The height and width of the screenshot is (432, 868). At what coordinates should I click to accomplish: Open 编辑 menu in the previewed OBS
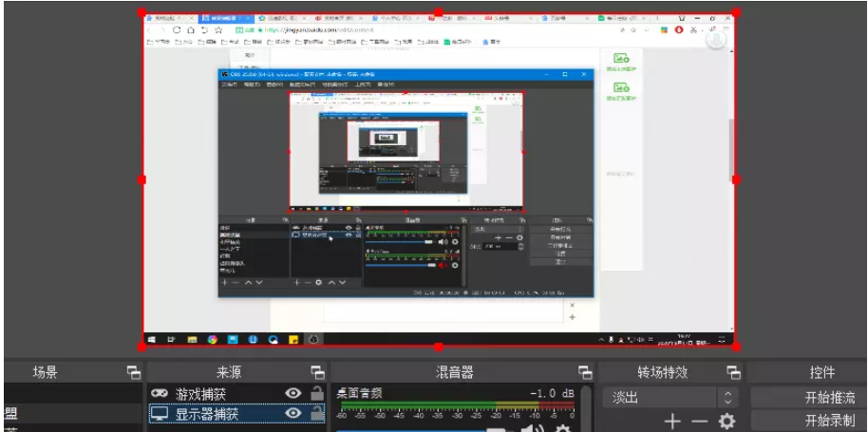pyautogui.click(x=252, y=85)
